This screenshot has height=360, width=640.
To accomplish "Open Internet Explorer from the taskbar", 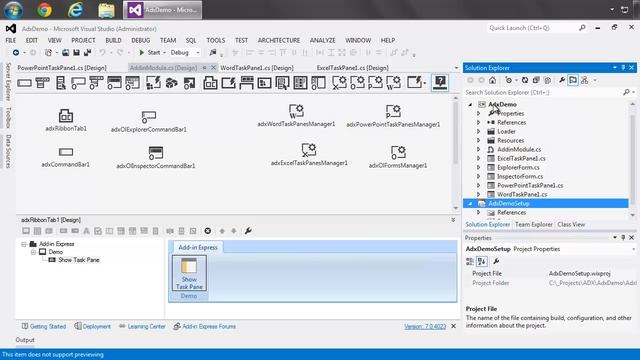I will 76,9.
